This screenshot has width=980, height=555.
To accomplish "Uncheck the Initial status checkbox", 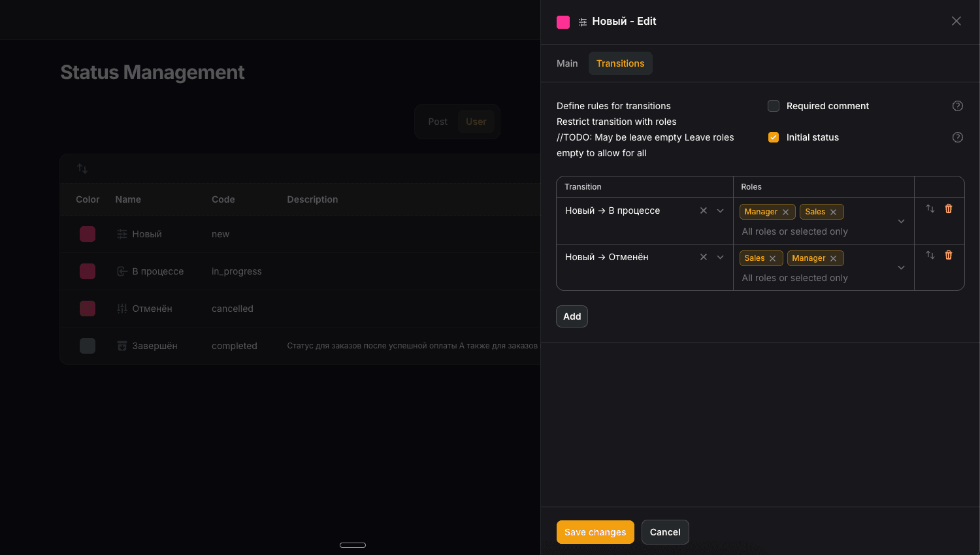I will point(774,137).
